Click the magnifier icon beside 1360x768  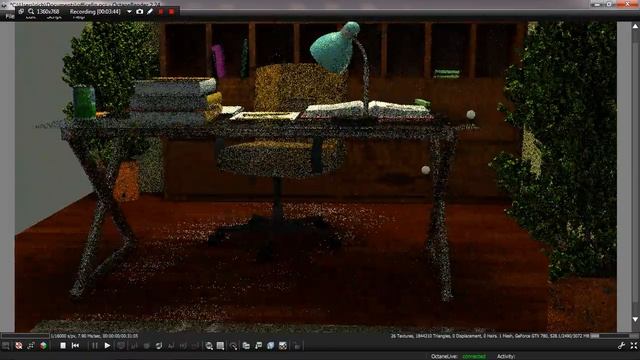click(x=31, y=11)
